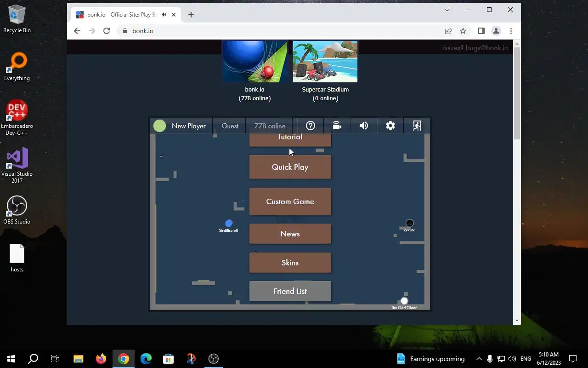This screenshot has height=368, width=588.
Task: Click the bonk.io address bar
Action: click(x=280, y=31)
